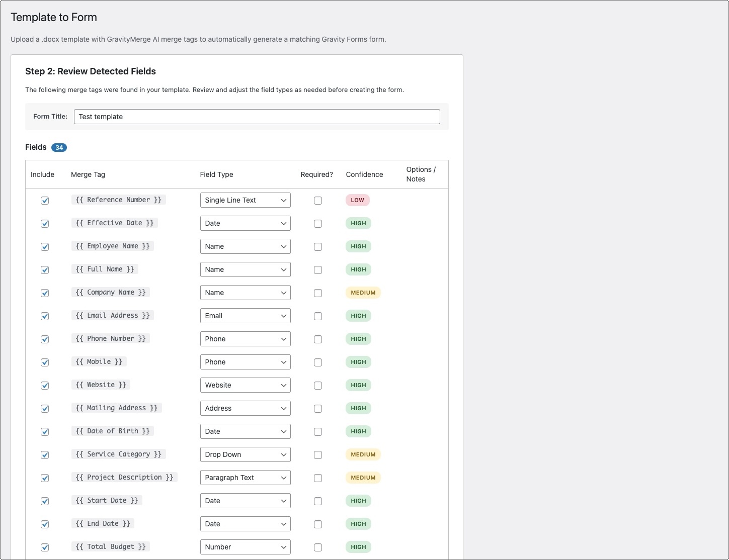
Task: Open Field Type dropdown for Reference Number
Action: [x=245, y=200]
